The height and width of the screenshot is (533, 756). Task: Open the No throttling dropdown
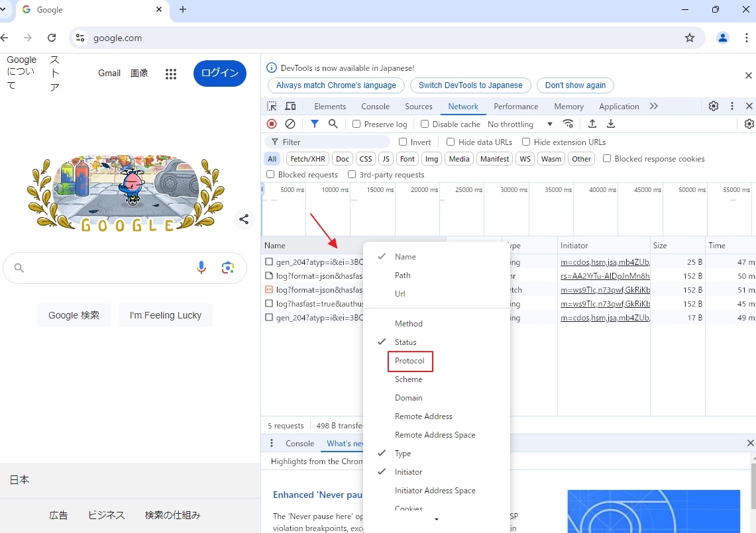coord(519,124)
